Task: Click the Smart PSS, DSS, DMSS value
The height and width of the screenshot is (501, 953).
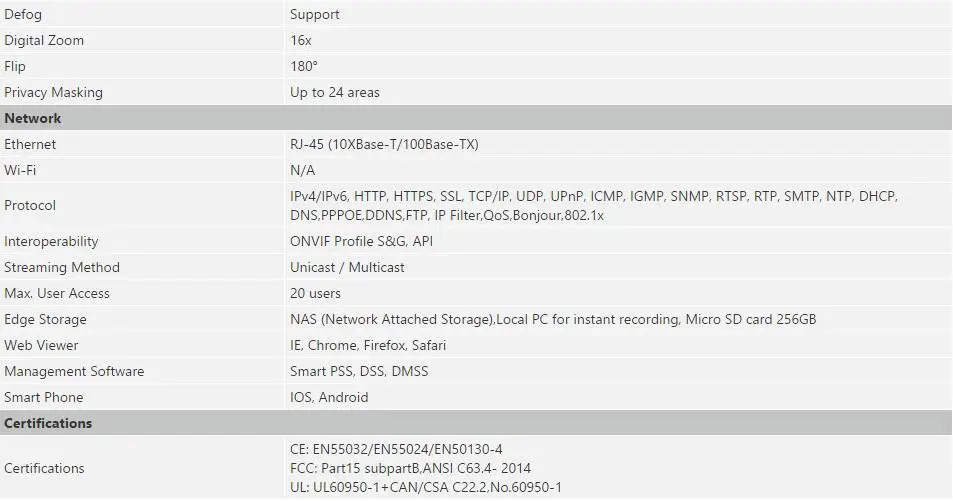Action: [359, 371]
